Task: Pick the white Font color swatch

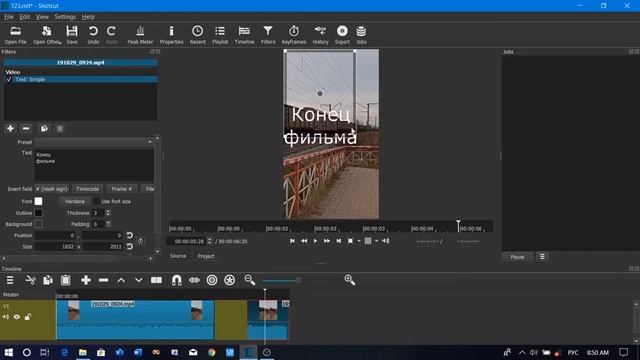Action: coord(38,201)
